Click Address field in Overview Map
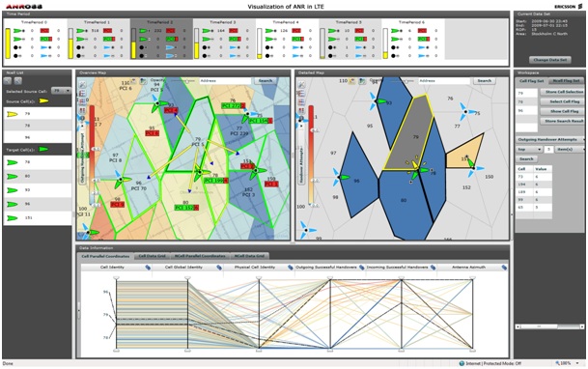588x369 pixels. [225, 81]
